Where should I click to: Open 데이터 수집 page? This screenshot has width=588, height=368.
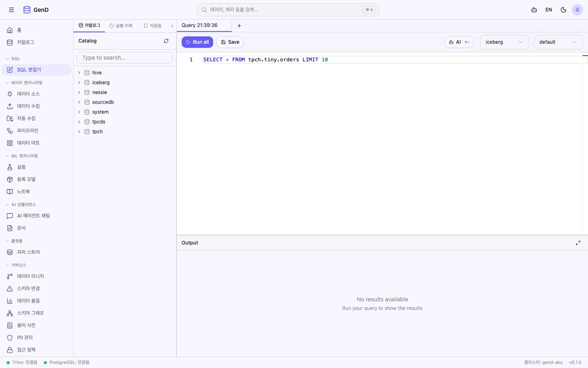[x=37, y=106]
